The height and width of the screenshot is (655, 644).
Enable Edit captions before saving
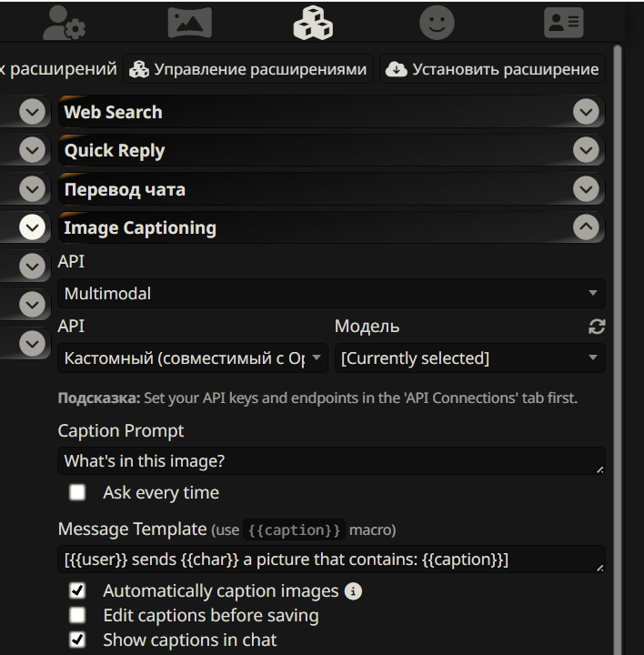(x=78, y=616)
